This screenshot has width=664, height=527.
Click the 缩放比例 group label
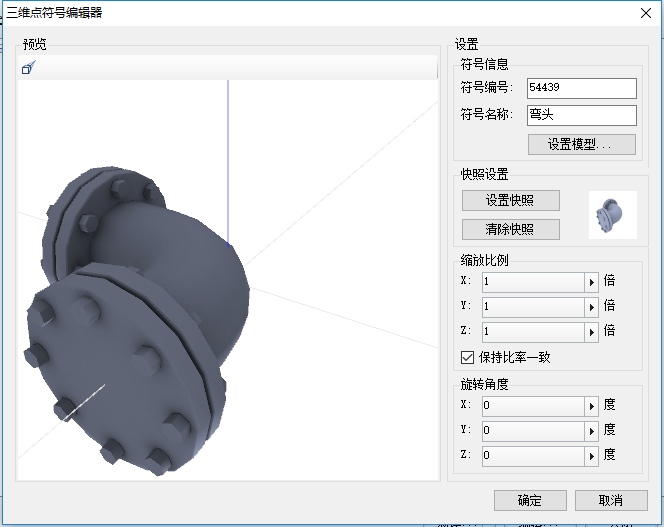[x=484, y=260]
